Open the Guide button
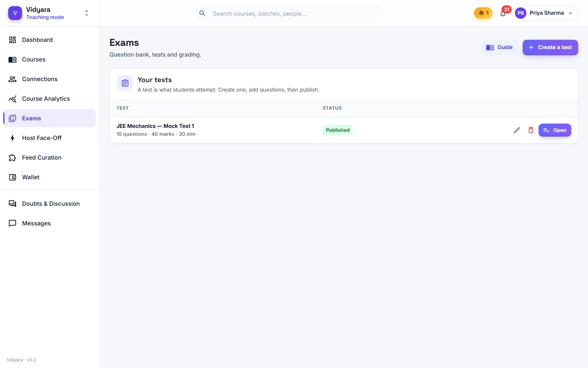The image size is (588, 368). pos(499,47)
